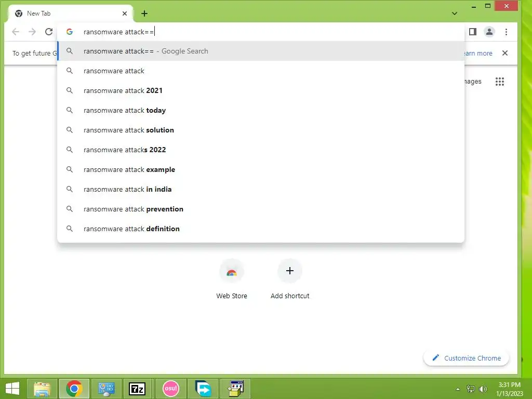Screen dimensions: 532x399
Task: Open the Chrome side panel icon
Action: (473, 32)
